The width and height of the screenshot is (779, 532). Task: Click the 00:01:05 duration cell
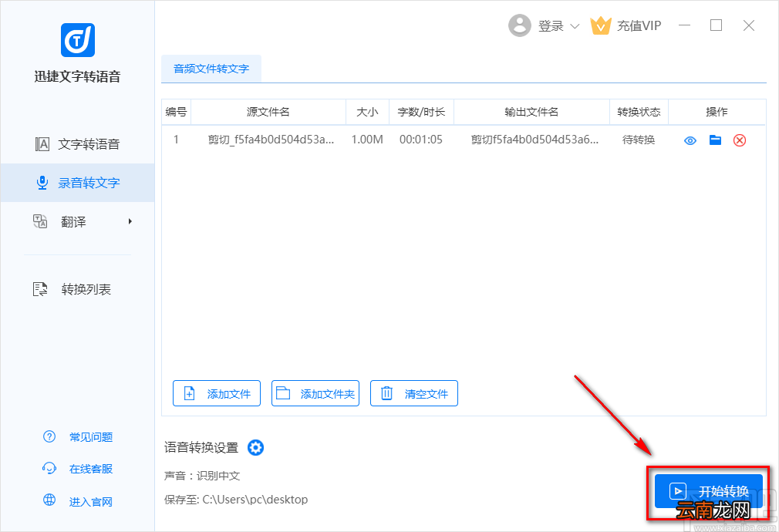421,140
